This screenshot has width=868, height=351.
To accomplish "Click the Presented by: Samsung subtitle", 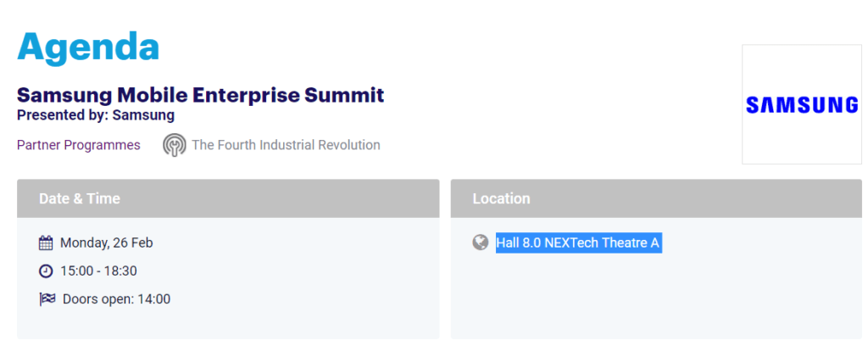I will (x=96, y=114).
